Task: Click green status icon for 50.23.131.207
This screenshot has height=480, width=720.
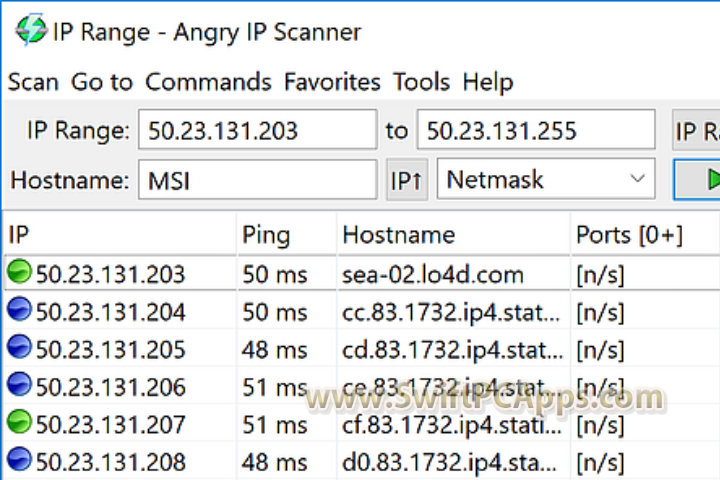Action: pyautogui.click(x=19, y=421)
